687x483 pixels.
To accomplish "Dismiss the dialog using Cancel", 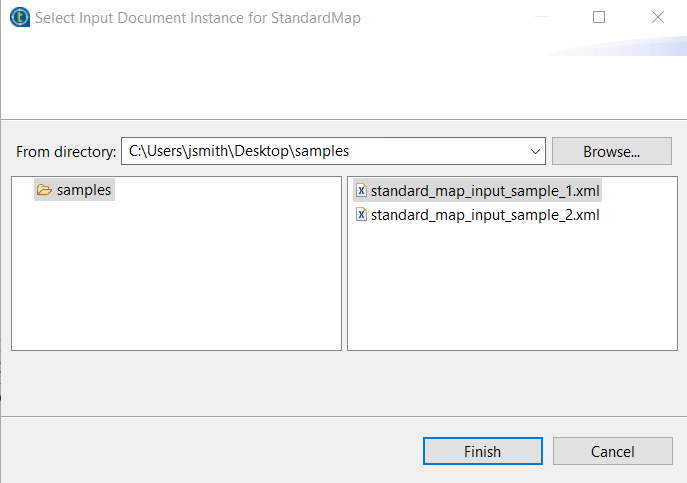I will [612, 452].
